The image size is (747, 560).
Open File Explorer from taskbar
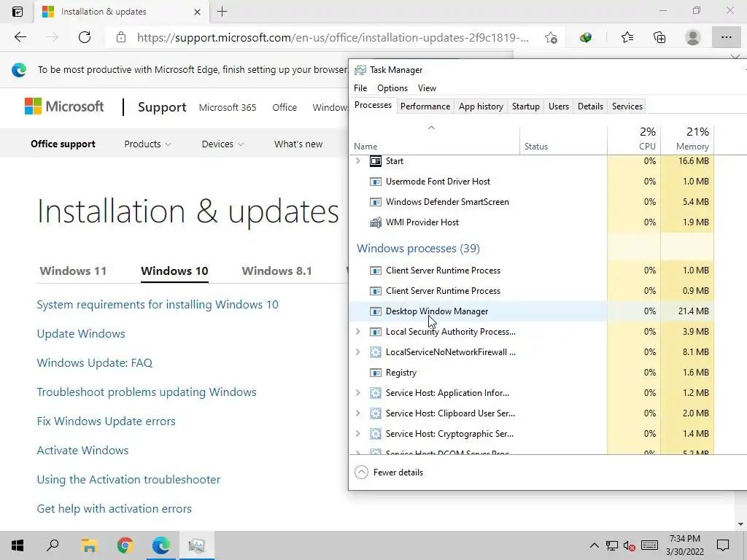pyautogui.click(x=89, y=545)
